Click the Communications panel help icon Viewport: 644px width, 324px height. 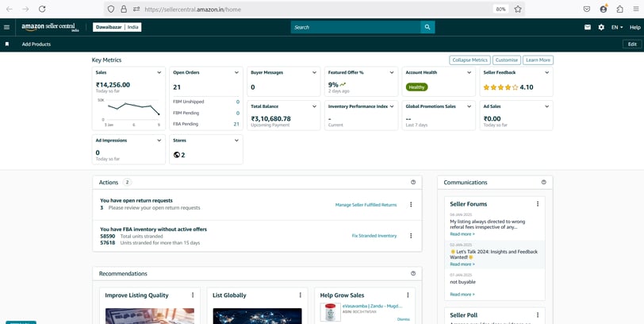click(x=544, y=182)
